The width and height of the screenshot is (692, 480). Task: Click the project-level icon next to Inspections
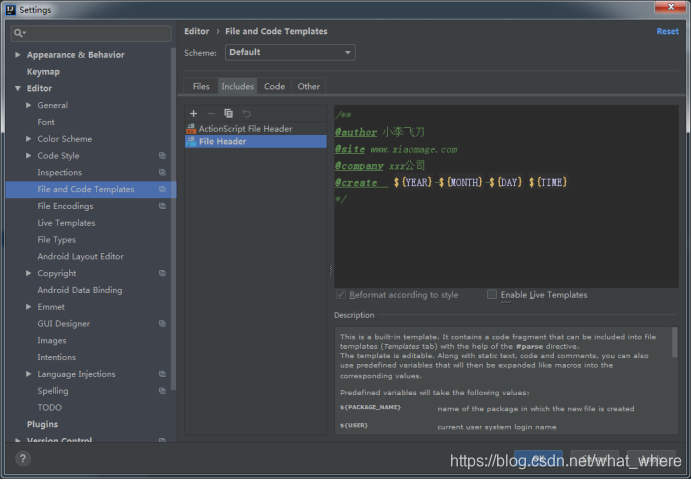162,172
